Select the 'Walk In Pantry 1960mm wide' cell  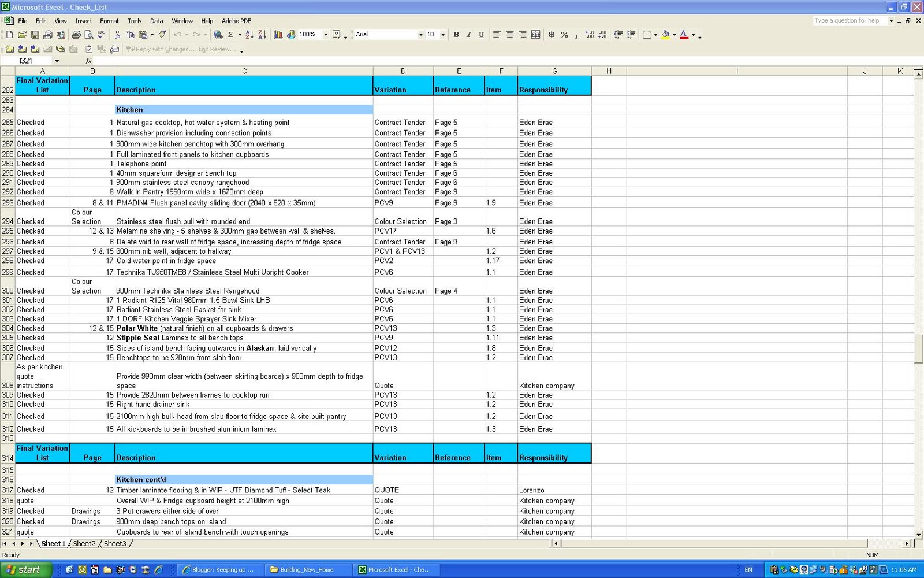coord(244,192)
